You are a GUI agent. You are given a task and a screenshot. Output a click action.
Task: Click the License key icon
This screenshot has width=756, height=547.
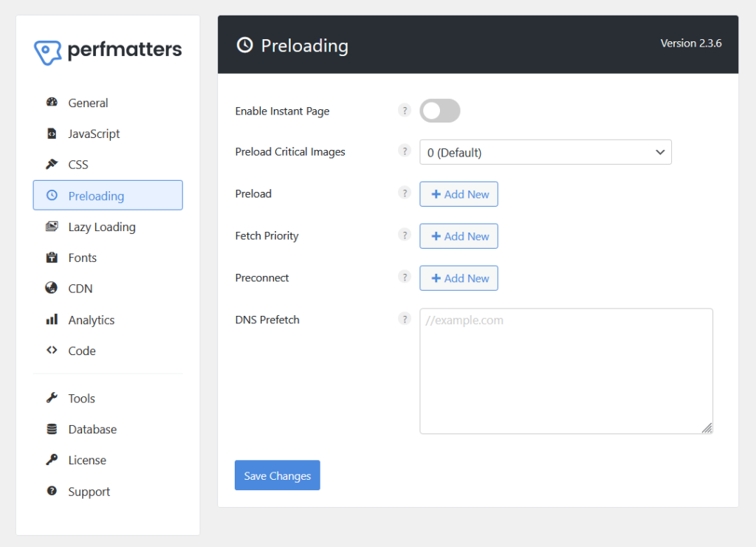(x=52, y=460)
